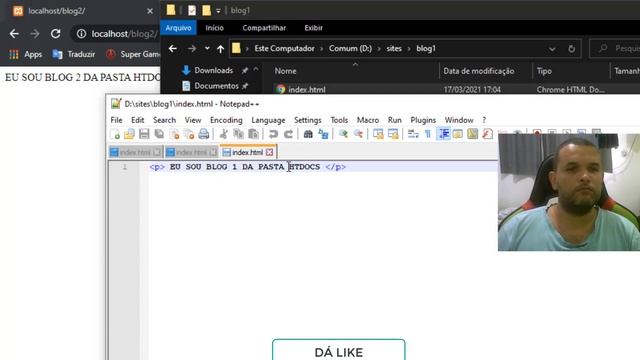
Task: Undo the last edit in Notepad++
Action: click(273, 134)
